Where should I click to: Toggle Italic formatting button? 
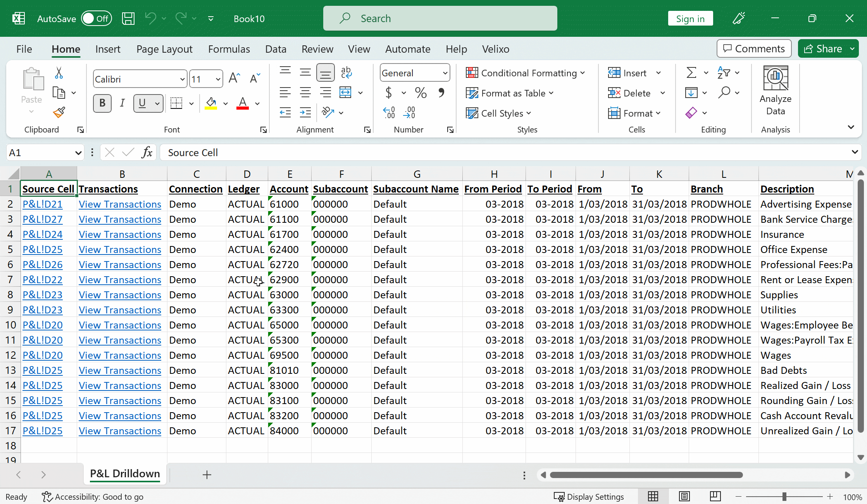point(122,103)
